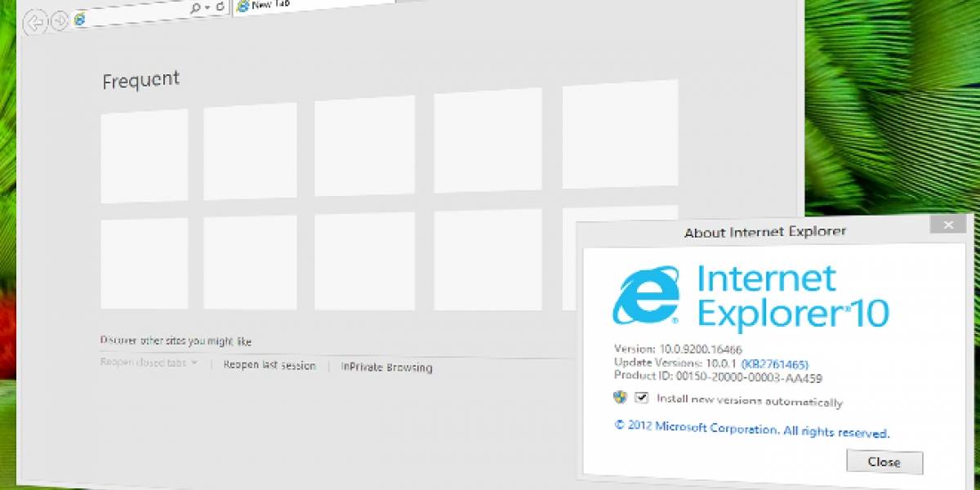Go back with the browser Back arrow
The image size is (980, 490).
(35, 23)
